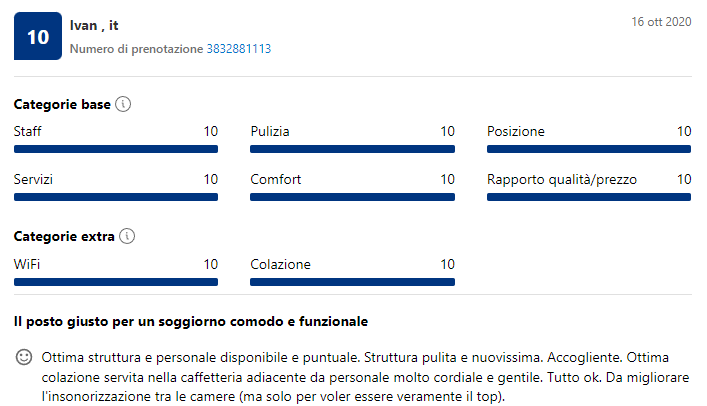Click the Rapporto qualità/prezzo rating bar
Viewport: 707px width, 406px height.
(x=589, y=197)
